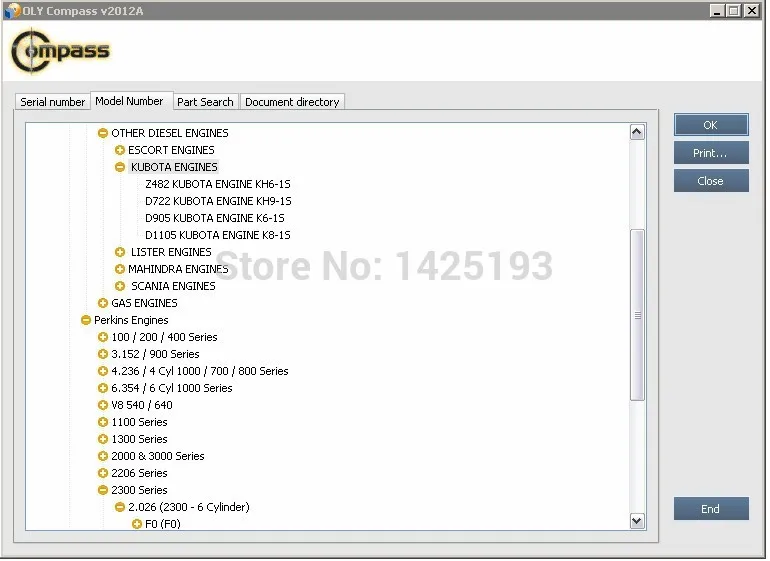This screenshot has width=770, height=561.
Task: Expand the 2206 Series node
Action: (103, 474)
